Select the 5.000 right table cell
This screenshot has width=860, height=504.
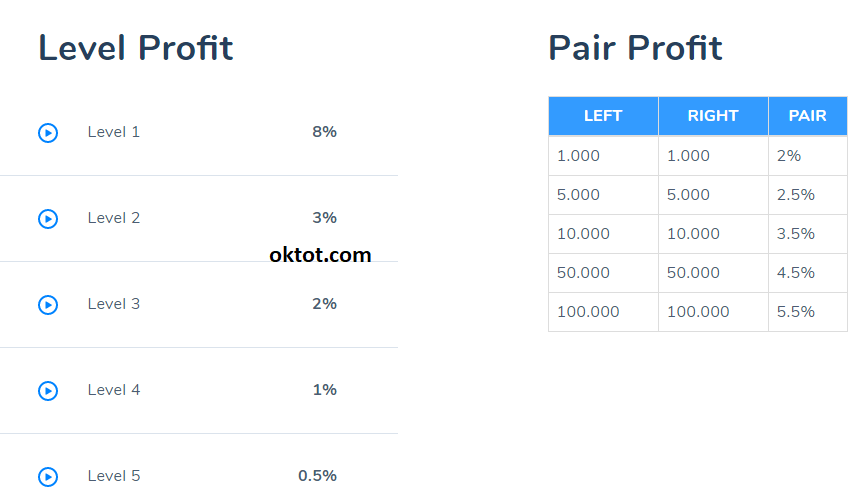click(x=688, y=195)
